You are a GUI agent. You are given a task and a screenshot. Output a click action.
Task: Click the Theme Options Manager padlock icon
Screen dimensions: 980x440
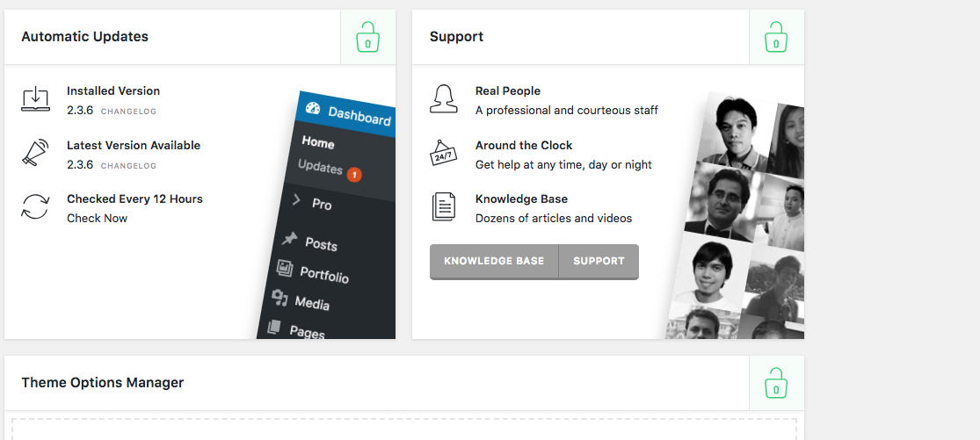click(776, 384)
